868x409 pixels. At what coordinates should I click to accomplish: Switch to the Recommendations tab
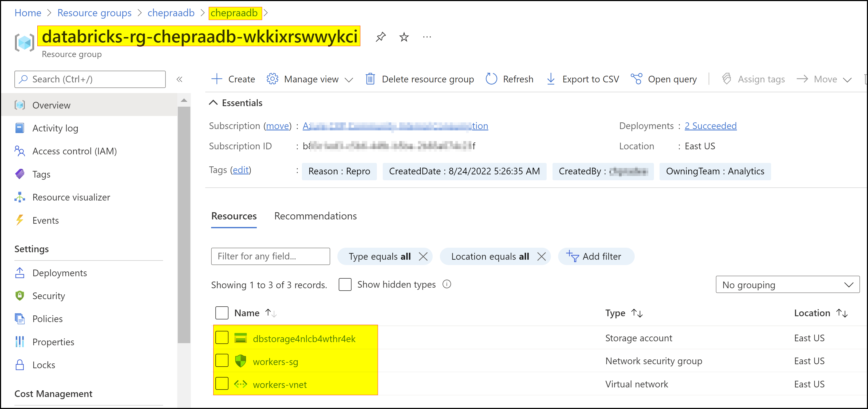[x=315, y=216]
